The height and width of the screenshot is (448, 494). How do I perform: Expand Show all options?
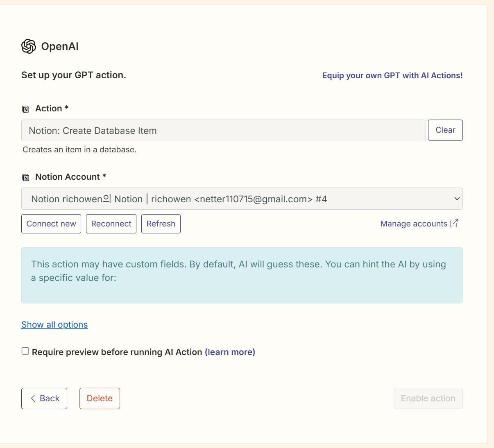point(54,325)
